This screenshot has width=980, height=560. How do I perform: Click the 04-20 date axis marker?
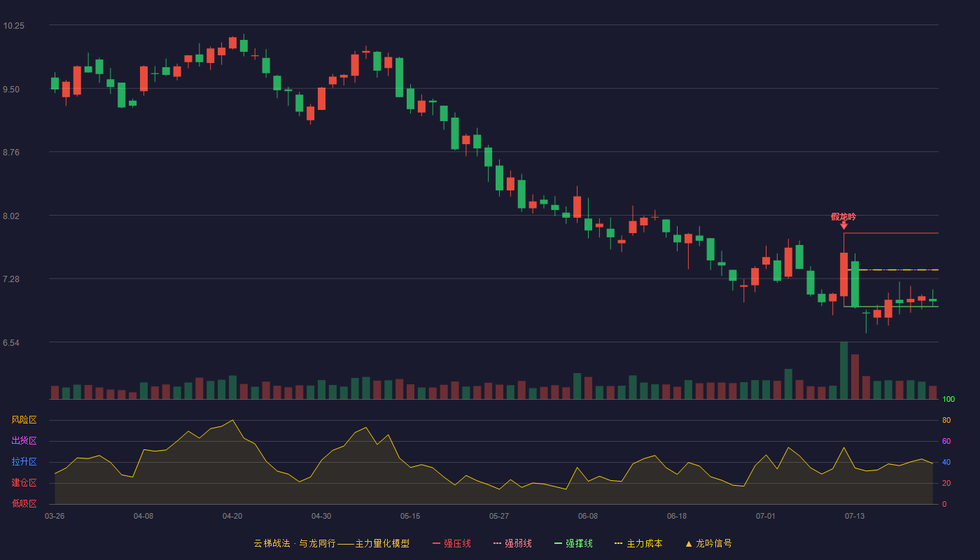click(x=232, y=516)
